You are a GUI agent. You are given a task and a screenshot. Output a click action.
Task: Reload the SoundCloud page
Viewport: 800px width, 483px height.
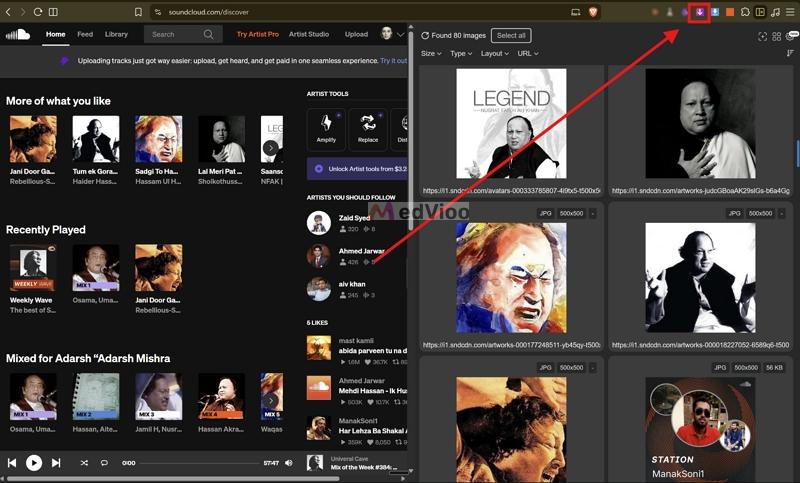(38, 12)
